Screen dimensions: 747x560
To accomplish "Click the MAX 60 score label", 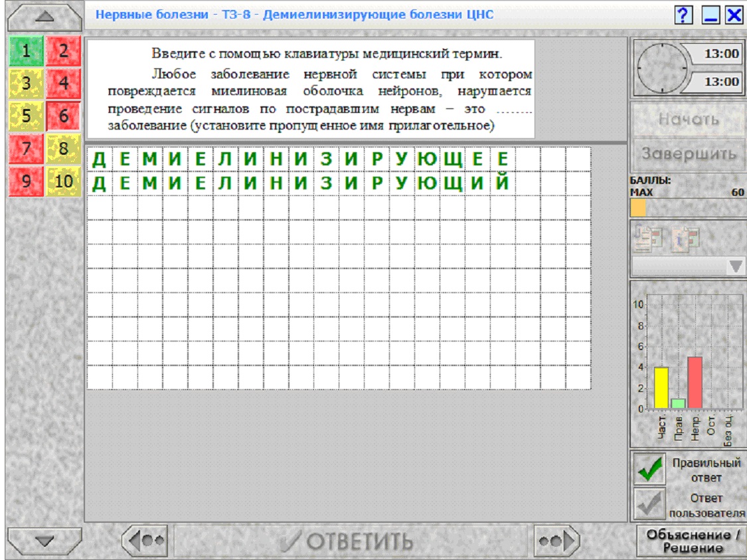I will point(687,192).
